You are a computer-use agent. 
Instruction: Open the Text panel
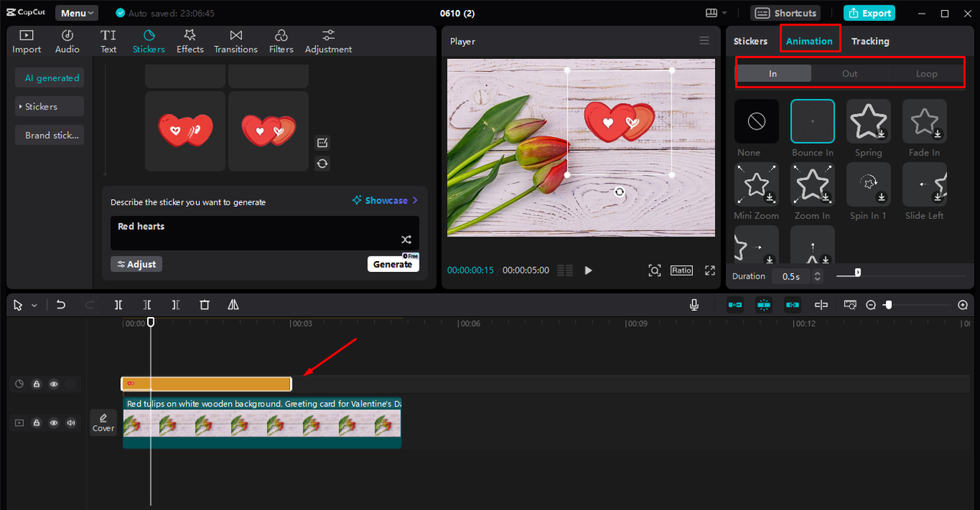coord(109,41)
